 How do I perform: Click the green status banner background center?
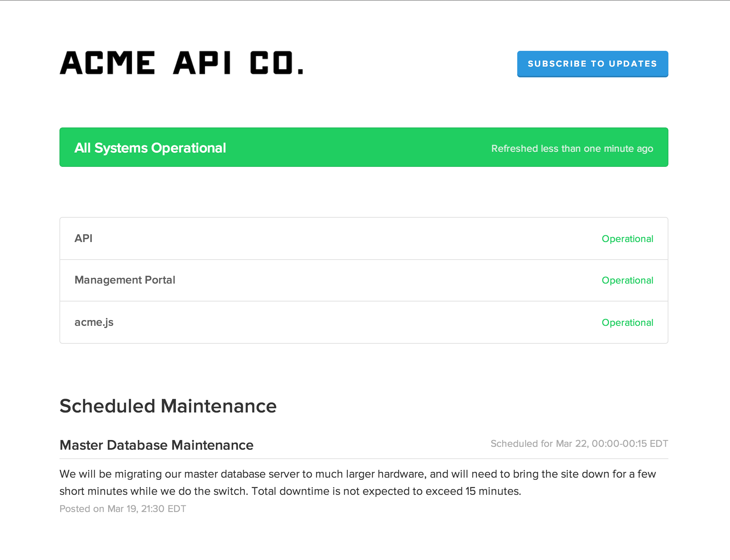(358, 147)
